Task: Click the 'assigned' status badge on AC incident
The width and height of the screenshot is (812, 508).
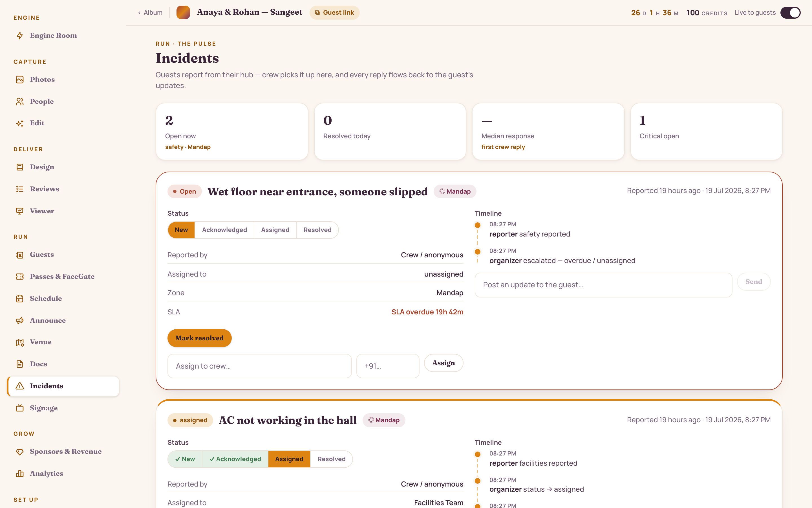Action: pos(190,420)
